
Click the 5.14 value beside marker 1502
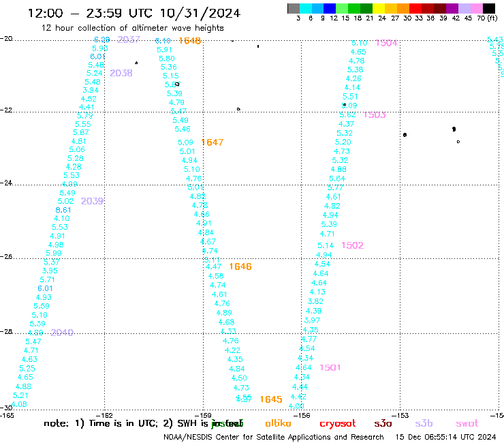[x=326, y=246]
